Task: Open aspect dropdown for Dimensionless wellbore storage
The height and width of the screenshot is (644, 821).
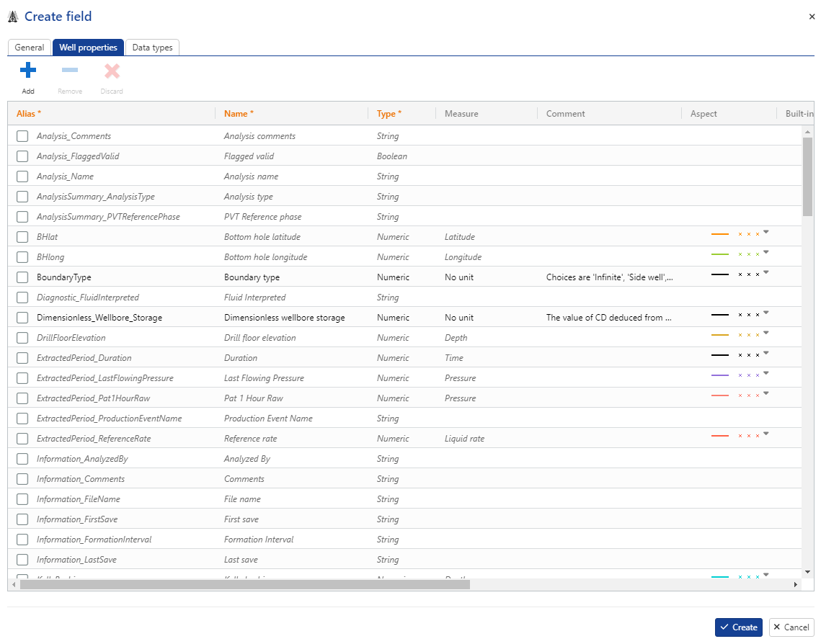Action: pos(766,313)
